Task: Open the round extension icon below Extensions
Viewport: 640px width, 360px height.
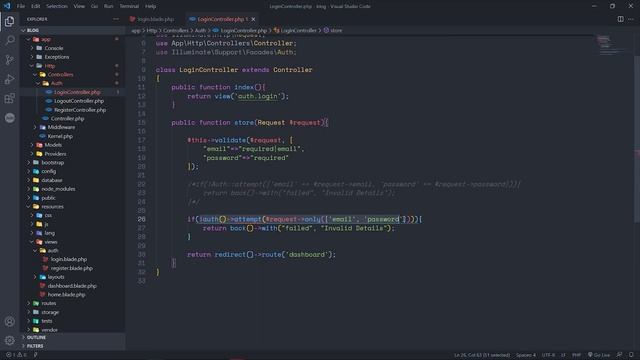Action: click(x=9, y=118)
